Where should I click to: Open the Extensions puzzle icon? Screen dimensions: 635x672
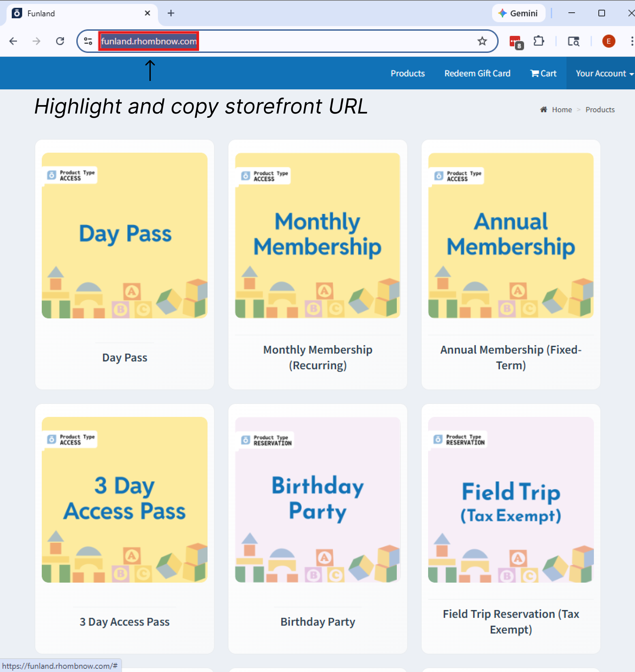click(538, 41)
